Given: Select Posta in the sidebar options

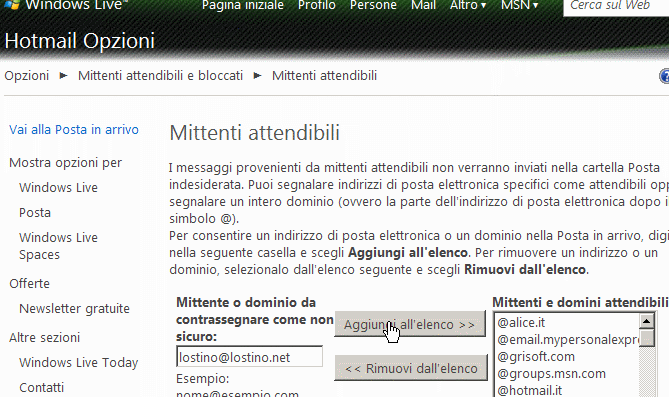Looking at the screenshot, I should click(x=35, y=212).
